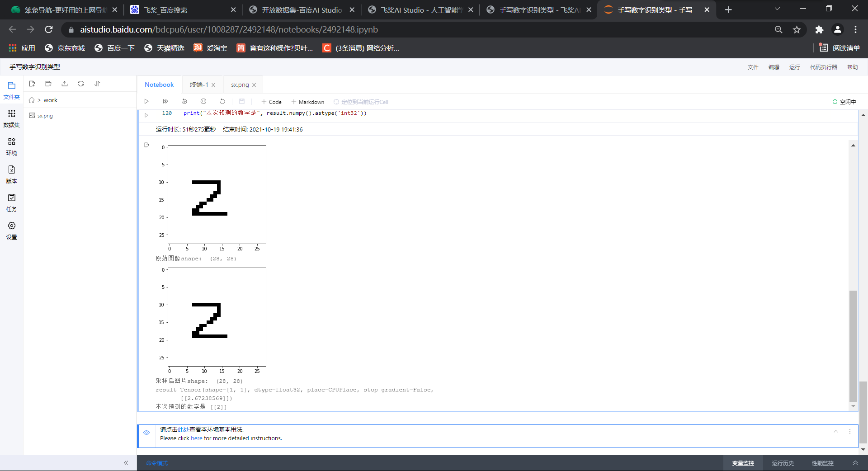Add a new Markdown cell

pos(308,102)
